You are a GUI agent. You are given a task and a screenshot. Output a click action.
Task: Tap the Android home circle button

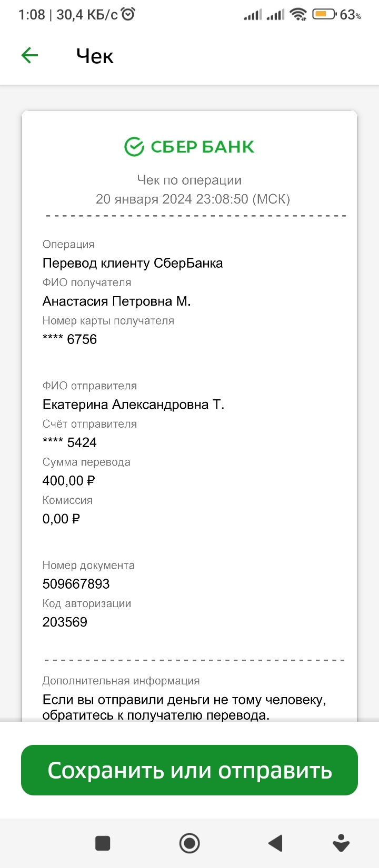[x=189, y=843]
